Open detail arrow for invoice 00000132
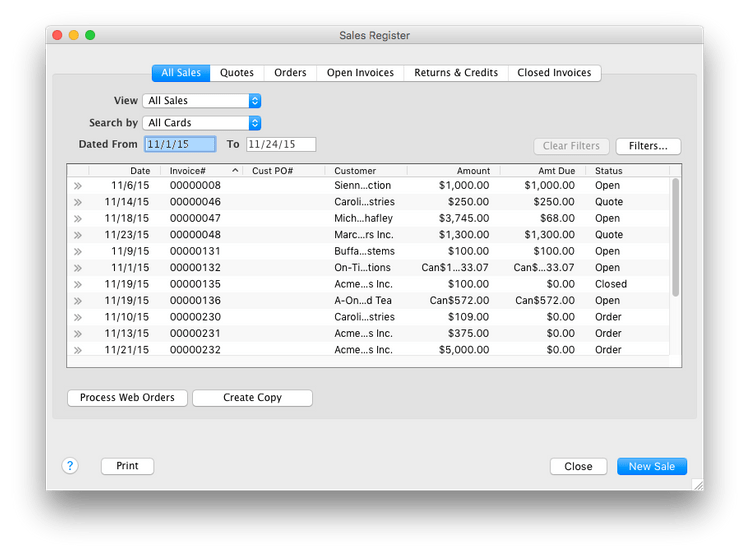This screenshot has height=557, width=750. tap(78, 268)
